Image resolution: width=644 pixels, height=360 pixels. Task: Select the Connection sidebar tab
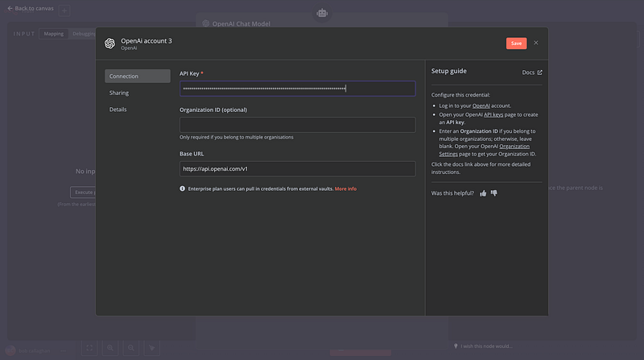[137, 77]
